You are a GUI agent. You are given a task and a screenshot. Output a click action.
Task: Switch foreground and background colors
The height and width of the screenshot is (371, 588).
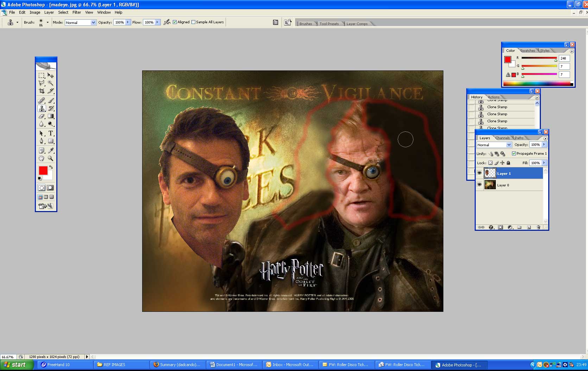click(51, 167)
